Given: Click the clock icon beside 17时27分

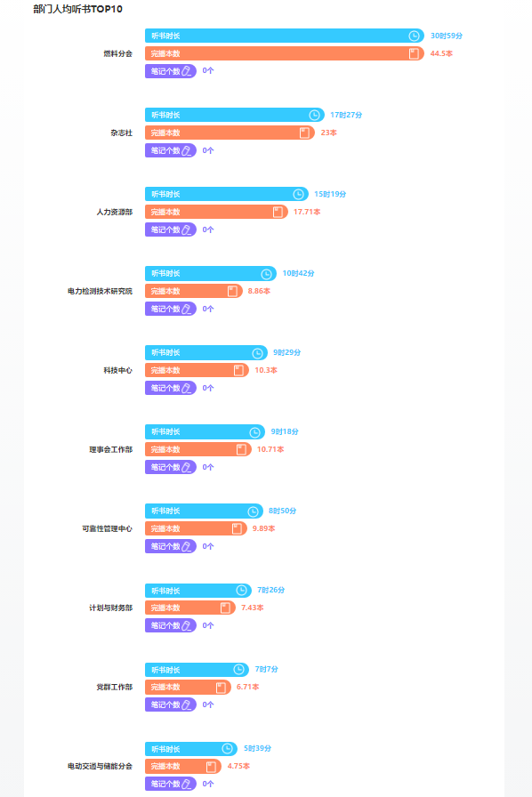Looking at the screenshot, I should [314, 115].
